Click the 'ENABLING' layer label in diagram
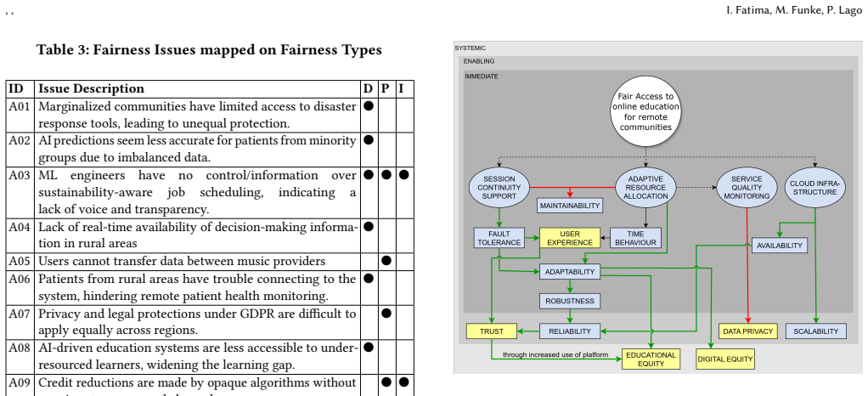Screen dimensions: 868x396 tap(479, 61)
